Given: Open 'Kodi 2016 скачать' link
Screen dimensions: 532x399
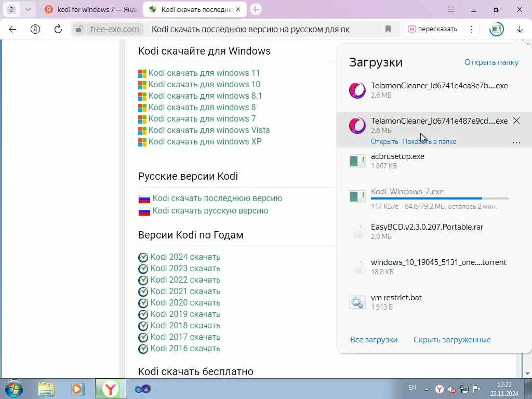Looking at the screenshot, I should point(185,349).
